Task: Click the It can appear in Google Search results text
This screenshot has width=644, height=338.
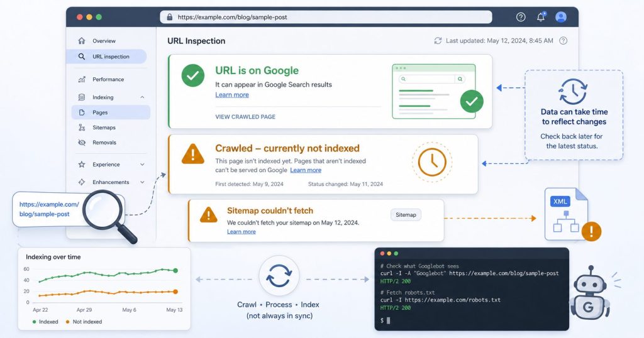Action: pyautogui.click(x=274, y=84)
